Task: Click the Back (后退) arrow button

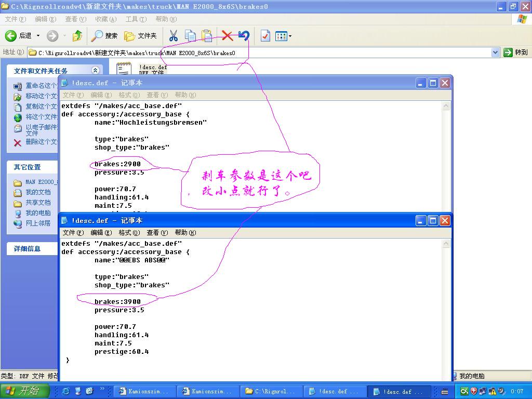Action: pos(11,36)
